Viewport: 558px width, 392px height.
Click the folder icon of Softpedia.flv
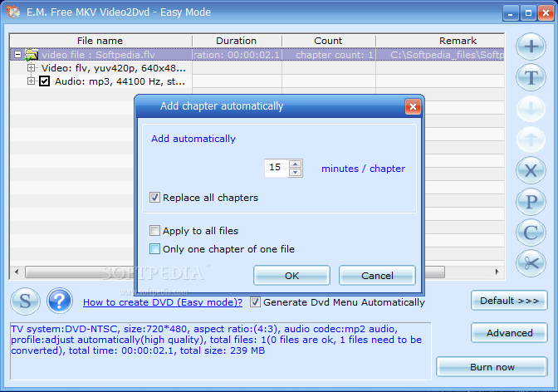point(32,55)
